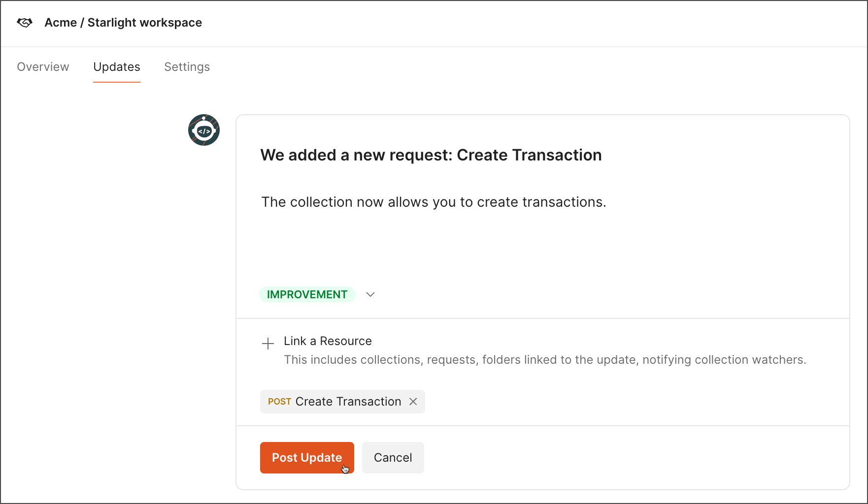Click the plus icon next to Link a Resource
This screenshot has width=868, height=504.
pos(267,343)
